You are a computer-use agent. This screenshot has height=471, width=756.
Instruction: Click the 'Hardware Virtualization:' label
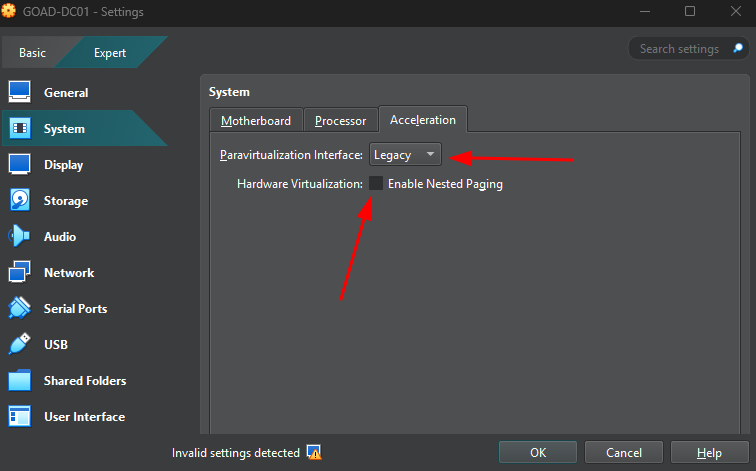pyautogui.click(x=299, y=184)
